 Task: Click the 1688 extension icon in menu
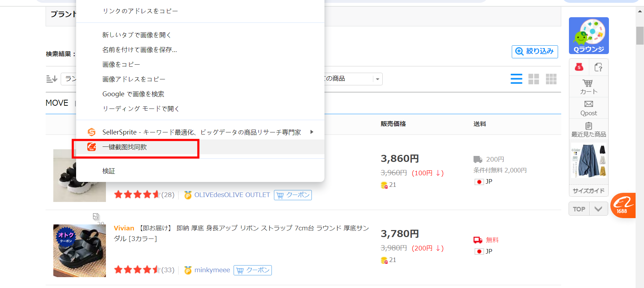click(x=92, y=147)
